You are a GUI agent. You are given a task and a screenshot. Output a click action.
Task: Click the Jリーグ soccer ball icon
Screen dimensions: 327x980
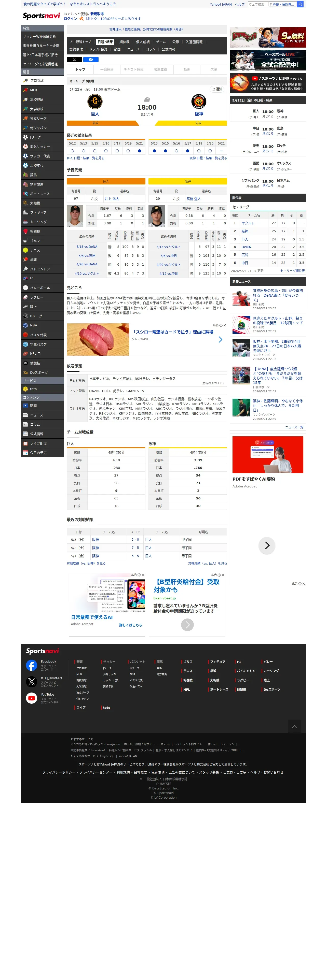pos(25,137)
